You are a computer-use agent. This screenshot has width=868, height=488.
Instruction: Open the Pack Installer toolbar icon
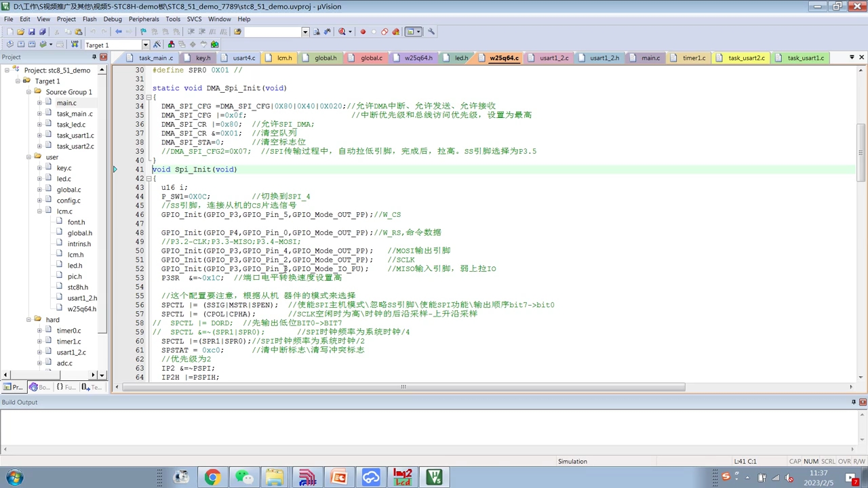[215, 45]
